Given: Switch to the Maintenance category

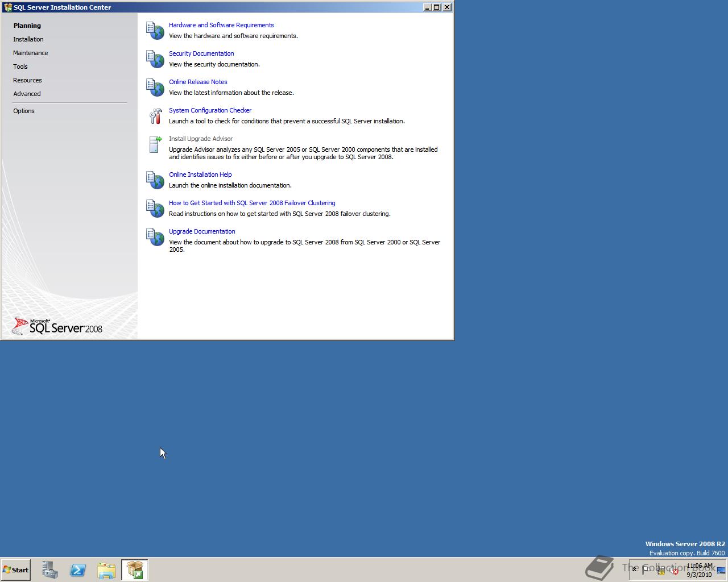Looking at the screenshot, I should pyautogui.click(x=31, y=53).
